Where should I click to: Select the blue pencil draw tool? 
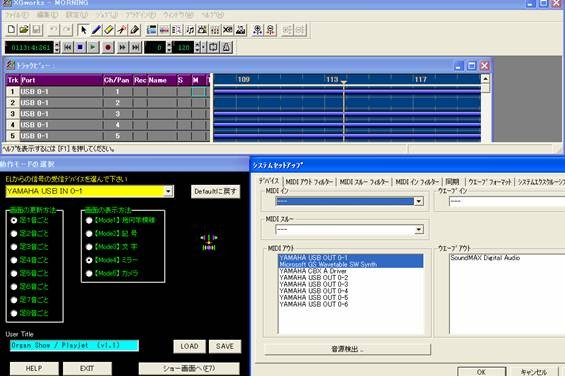pos(96,30)
